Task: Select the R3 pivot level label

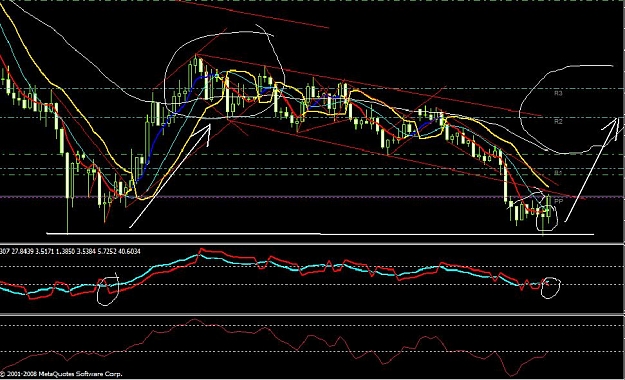Action: (558, 93)
